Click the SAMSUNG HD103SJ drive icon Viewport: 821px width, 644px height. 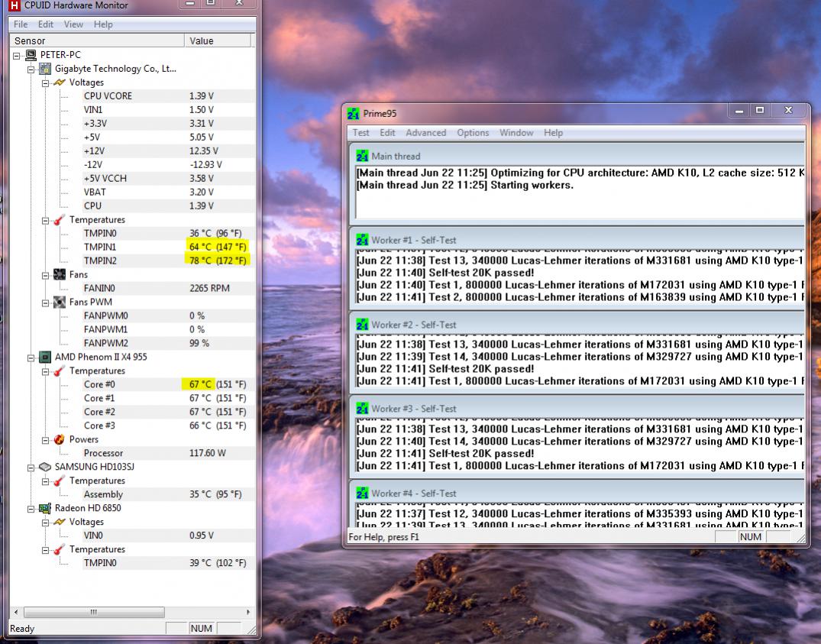(x=46, y=467)
